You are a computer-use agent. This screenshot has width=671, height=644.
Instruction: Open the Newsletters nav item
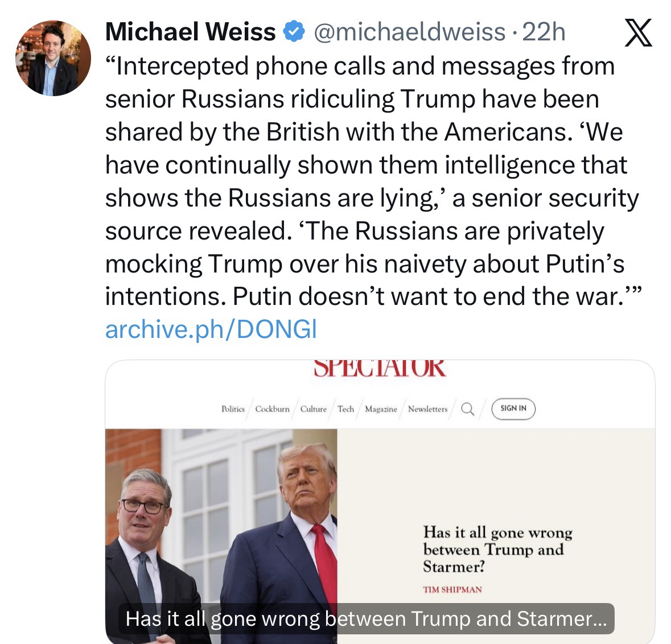coord(427,409)
